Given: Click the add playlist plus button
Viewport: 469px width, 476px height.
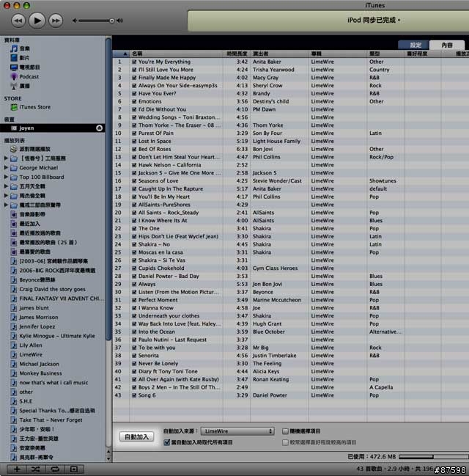Looking at the screenshot, I should point(17,469).
